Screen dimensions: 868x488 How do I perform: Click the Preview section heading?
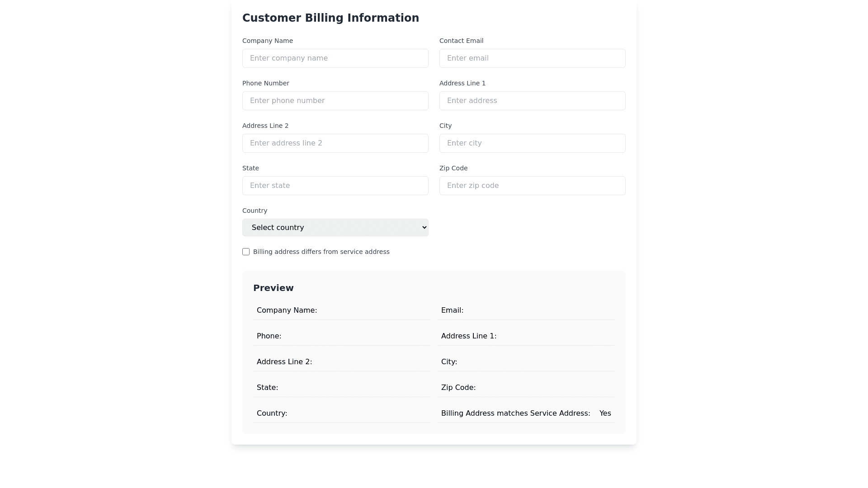(273, 288)
